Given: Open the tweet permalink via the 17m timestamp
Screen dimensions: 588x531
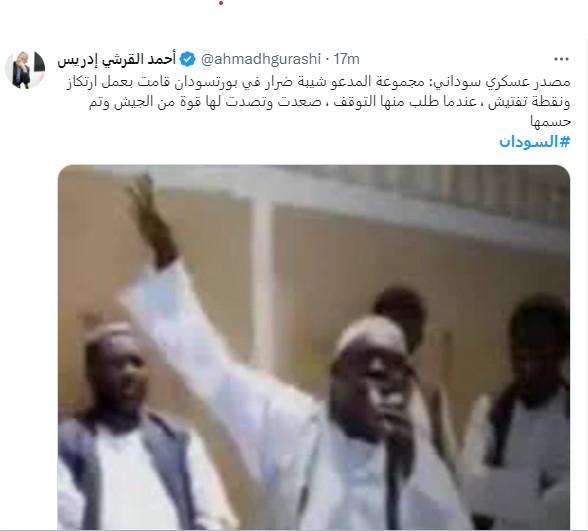Looking at the screenshot, I should (x=347, y=59).
